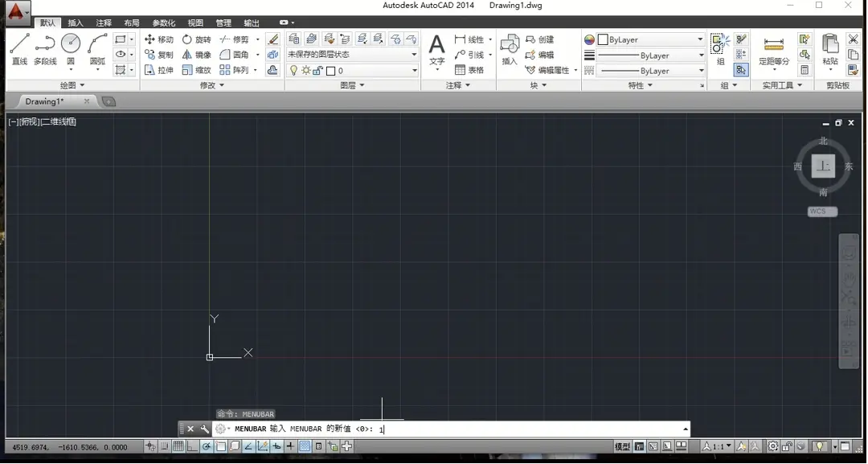Click the WCS button under ViewCube

(x=822, y=211)
